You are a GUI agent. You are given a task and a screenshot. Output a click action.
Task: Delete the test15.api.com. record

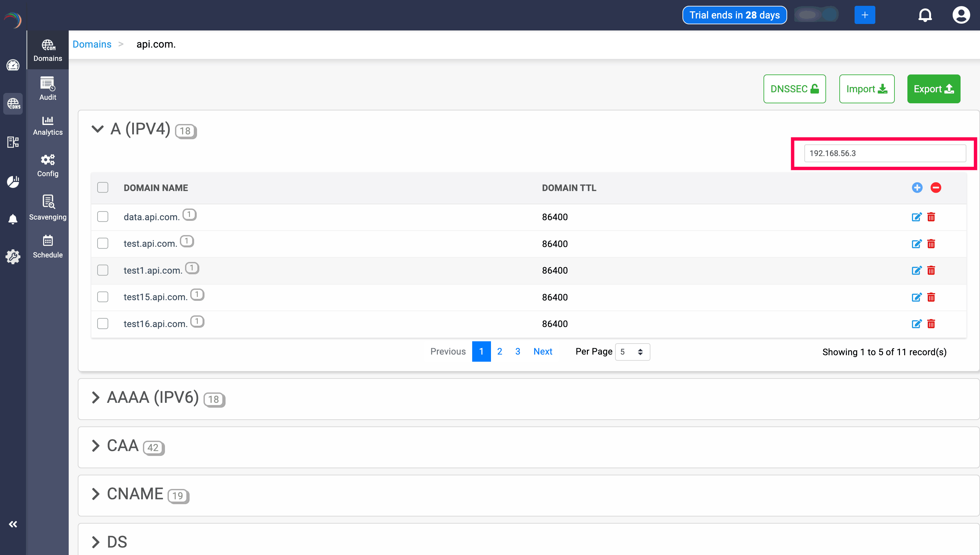pyautogui.click(x=931, y=297)
